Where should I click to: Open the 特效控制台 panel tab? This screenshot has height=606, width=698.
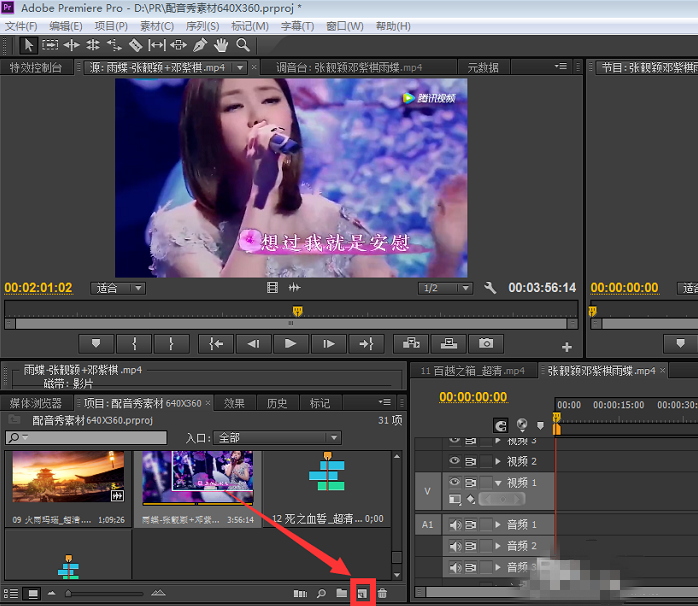point(35,67)
